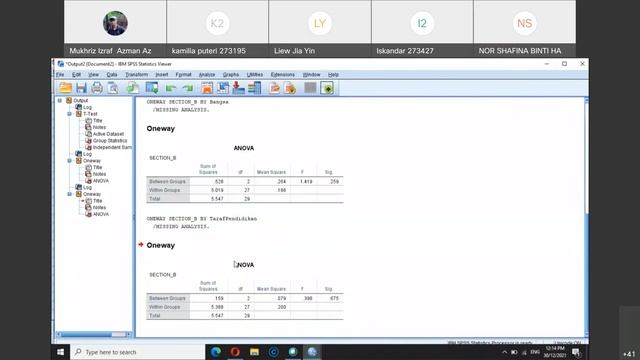Select ANOVA under the first Oneway node
This screenshot has width=640, height=360.
point(100,181)
